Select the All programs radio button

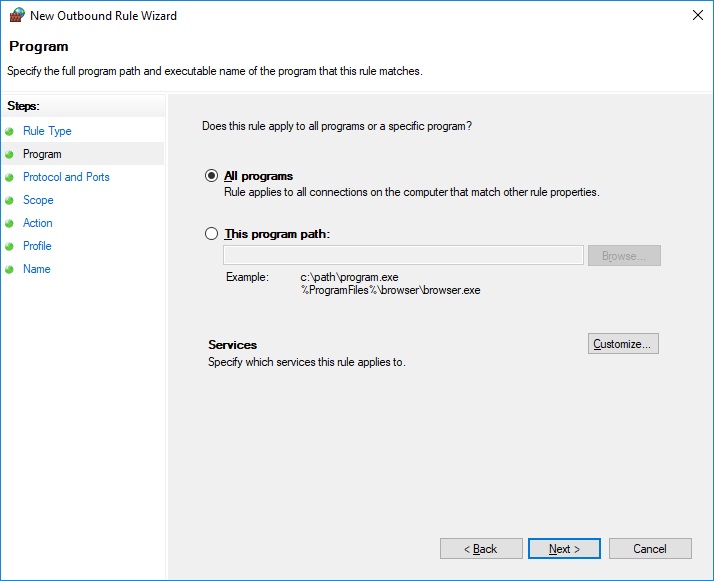(x=211, y=176)
